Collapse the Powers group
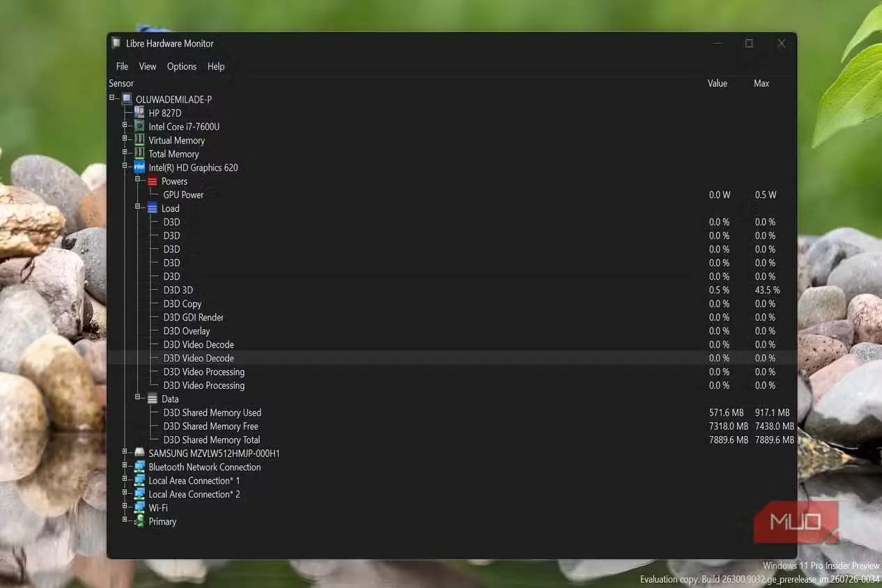The height and width of the screenshot is (588, 882). tap(138, 180)
